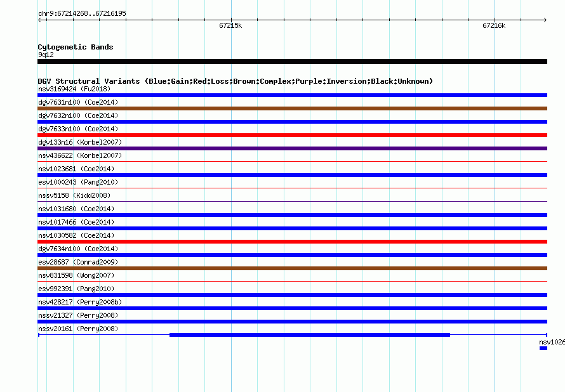This screenshot has width=565, height=392.
Task: Select the nsv1030582 (Coe2014) label
Action: (76, 235)
